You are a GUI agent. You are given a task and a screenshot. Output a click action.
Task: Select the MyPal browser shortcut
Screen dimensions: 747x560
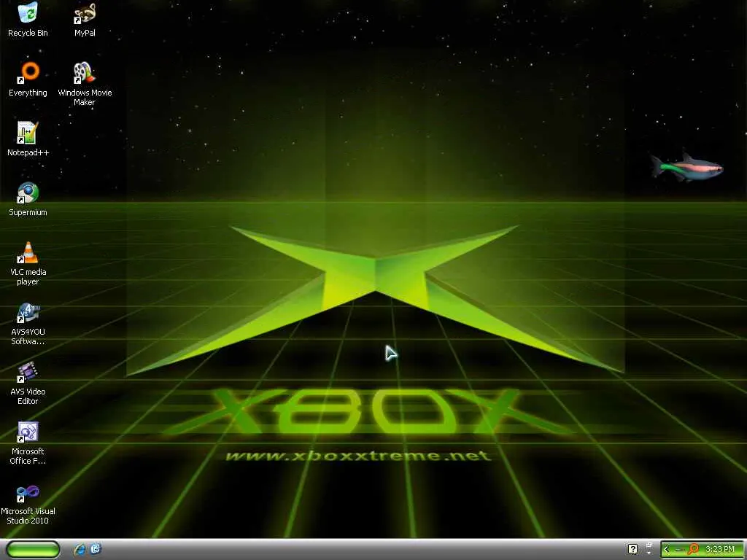click(85, 19)
